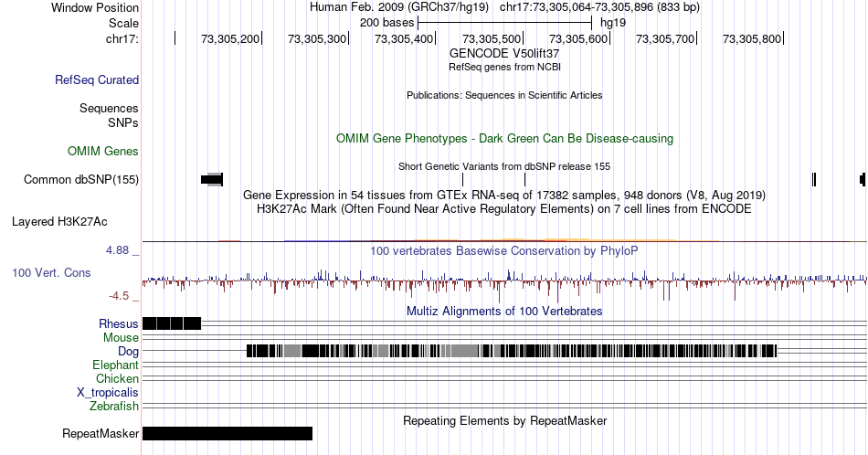The height and width of the screenshot is (455, 868).
Task: Click the OMIM Gene Phenotypes track title
Action: [504, 138]
